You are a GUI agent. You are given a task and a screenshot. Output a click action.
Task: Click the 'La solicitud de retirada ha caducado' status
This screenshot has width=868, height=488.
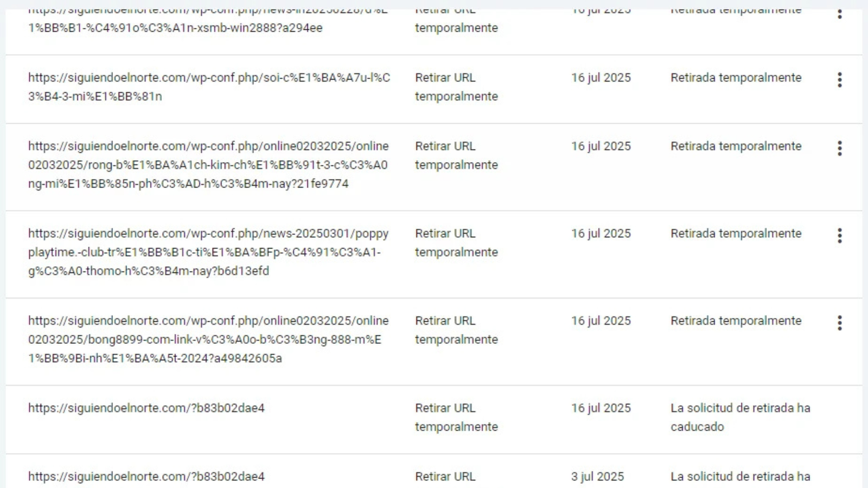point(740,417)
